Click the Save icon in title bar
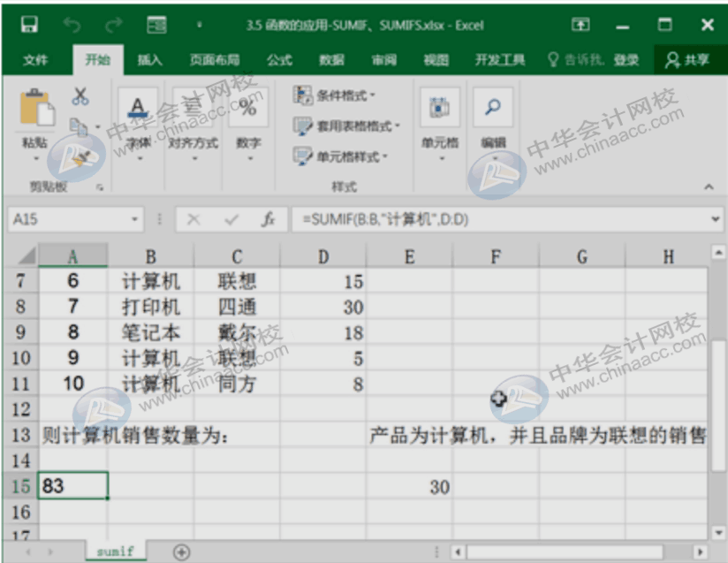This screenshot has height=563, width=728. (29, 24)
